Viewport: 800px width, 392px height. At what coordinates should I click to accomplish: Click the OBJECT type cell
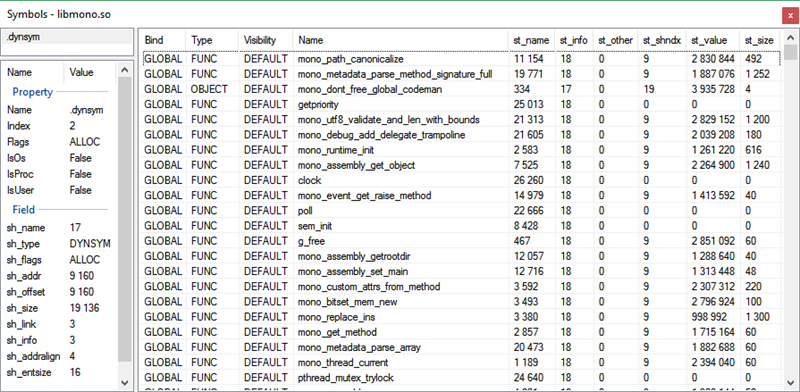[209, 89]
